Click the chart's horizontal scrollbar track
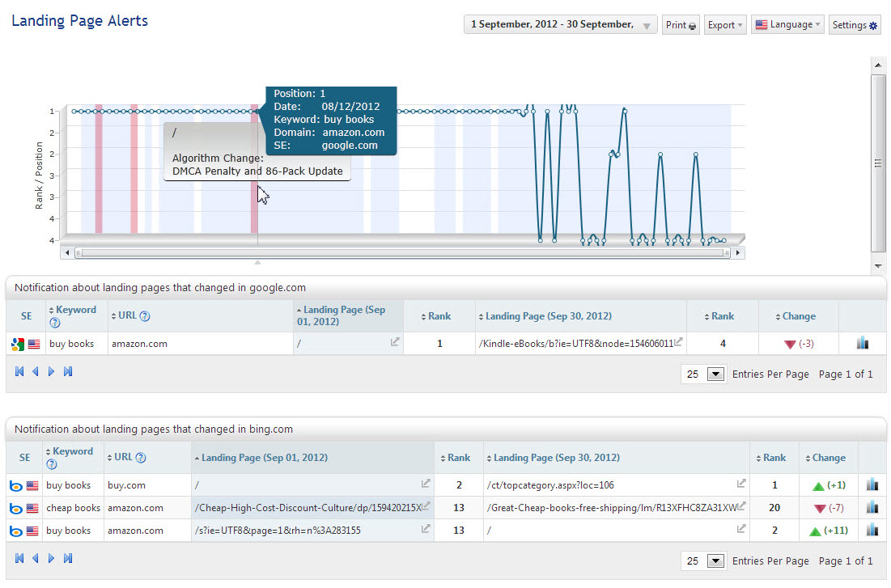Viewport: 891px width, 588px height. [403, 253]
